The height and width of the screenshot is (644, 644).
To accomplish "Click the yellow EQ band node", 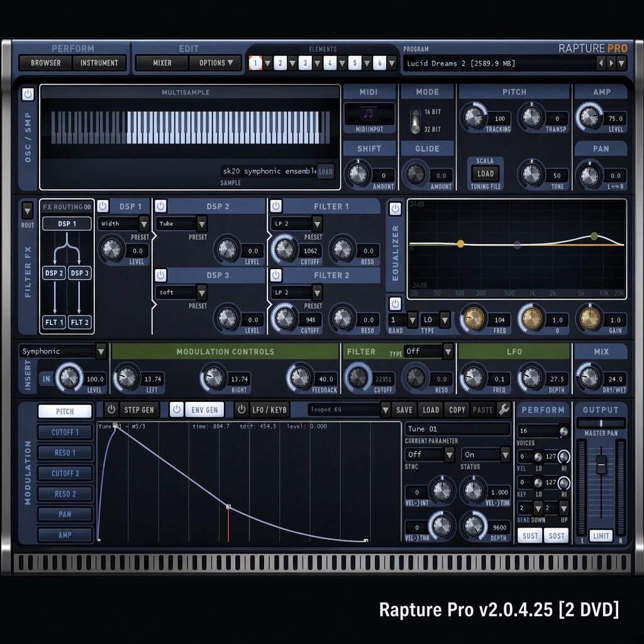I will click(460, 244).
